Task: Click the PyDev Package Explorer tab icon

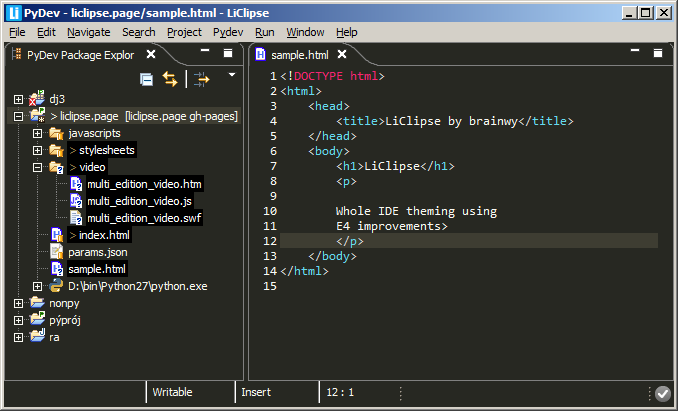Action: [x=17, y=54]
